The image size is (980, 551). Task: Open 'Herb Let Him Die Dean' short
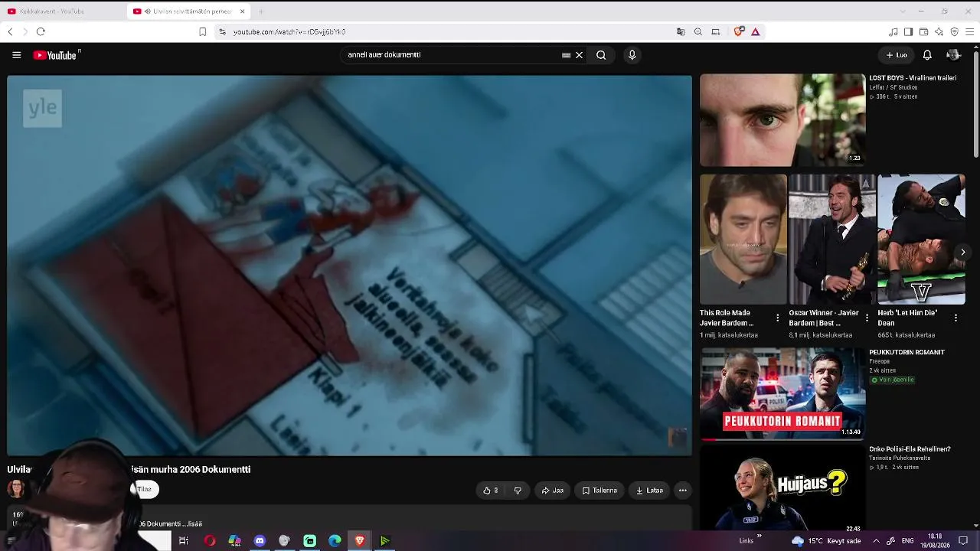pos(921,239)
